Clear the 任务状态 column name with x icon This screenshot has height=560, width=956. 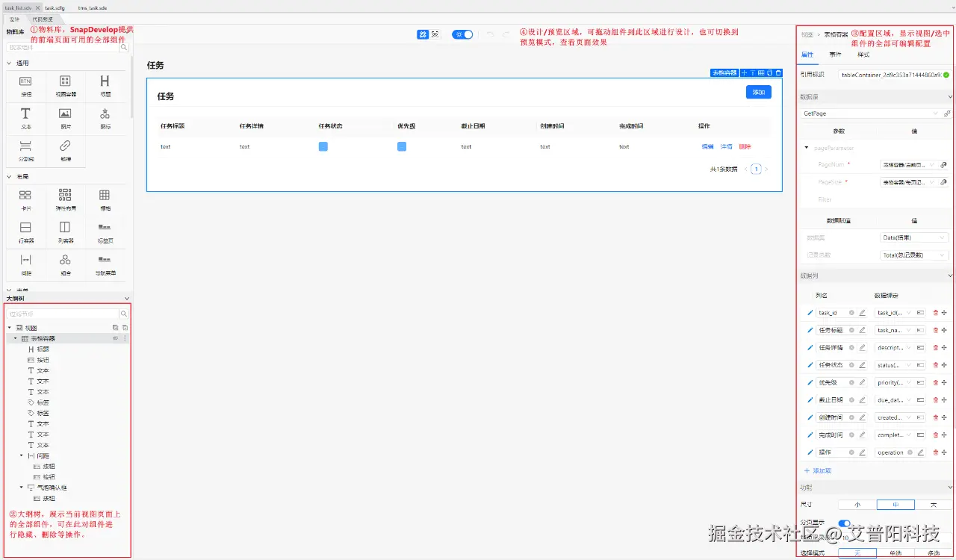click(x=851, y=365)
